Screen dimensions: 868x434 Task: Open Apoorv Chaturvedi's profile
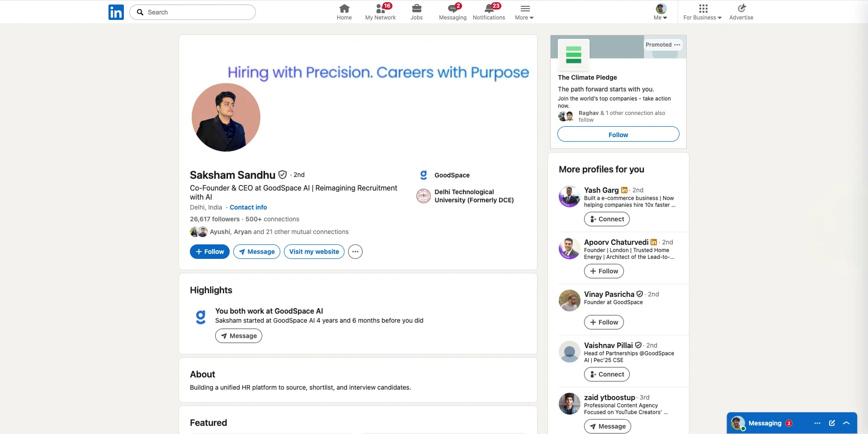(x=616, y=242)
